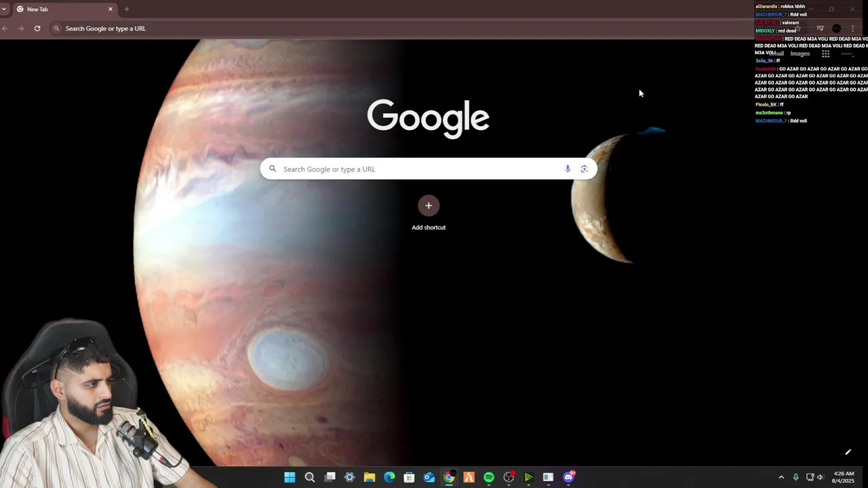Open a new tab with plus button
The width and height of the screenshot is (868, 488).
pyautogui.click(x=126, y=9)
